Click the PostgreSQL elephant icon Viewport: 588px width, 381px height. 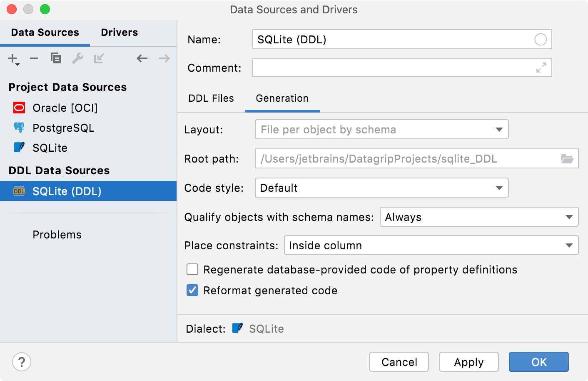[18, 128]
